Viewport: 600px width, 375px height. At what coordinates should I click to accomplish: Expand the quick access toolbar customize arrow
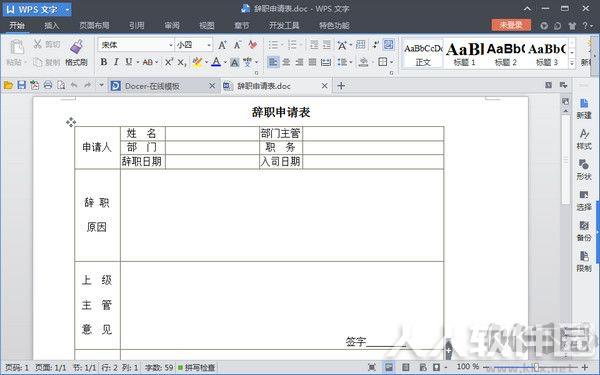[101, 85]
